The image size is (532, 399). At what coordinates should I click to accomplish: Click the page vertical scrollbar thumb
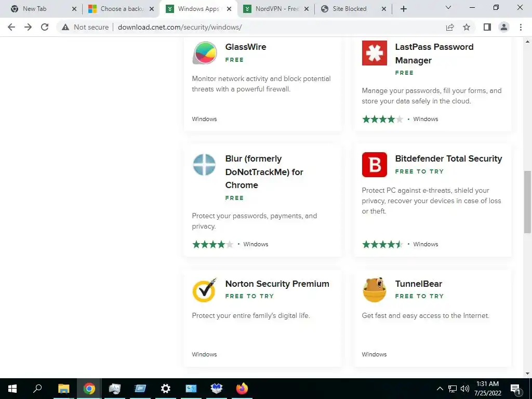pyautogui.click(x=527, y=202)
